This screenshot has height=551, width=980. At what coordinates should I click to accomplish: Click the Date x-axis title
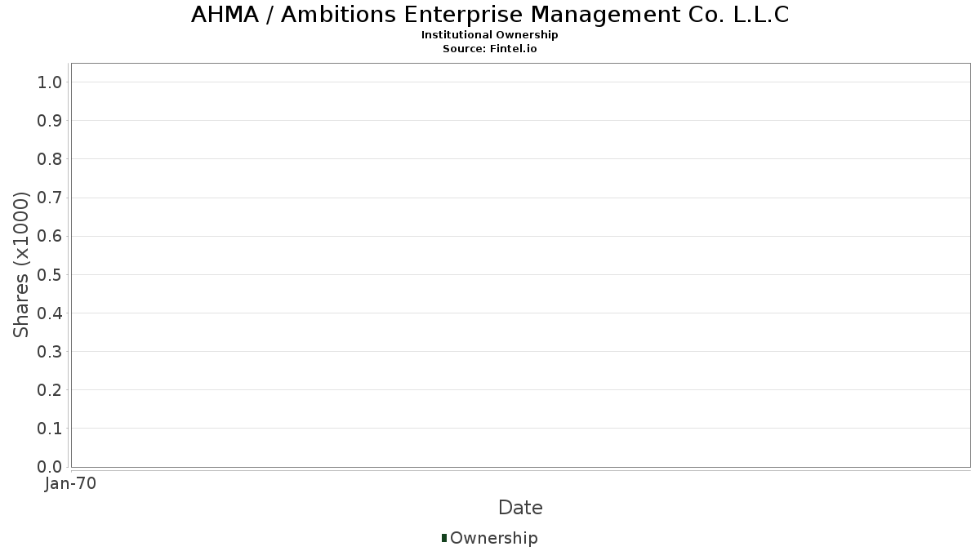(520, 508)
